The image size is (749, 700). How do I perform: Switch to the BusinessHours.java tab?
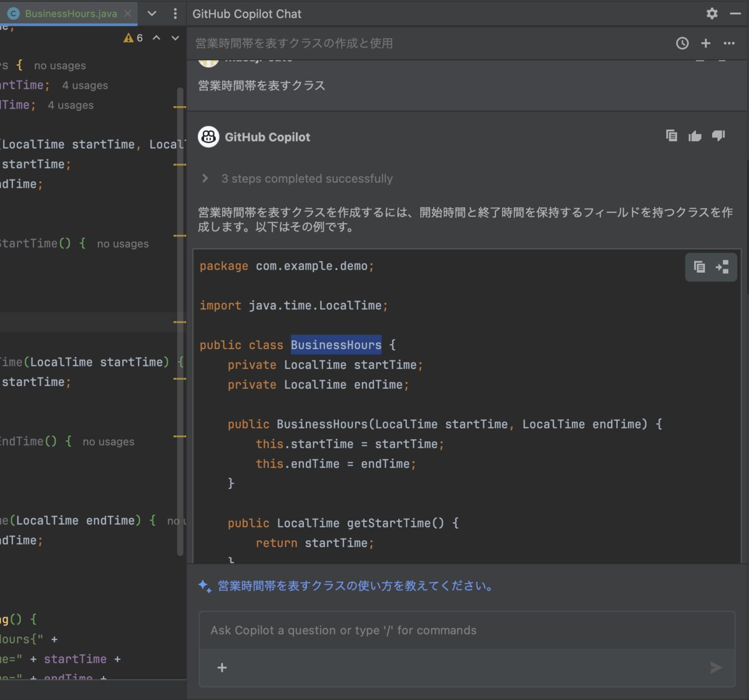click(69, 13)
